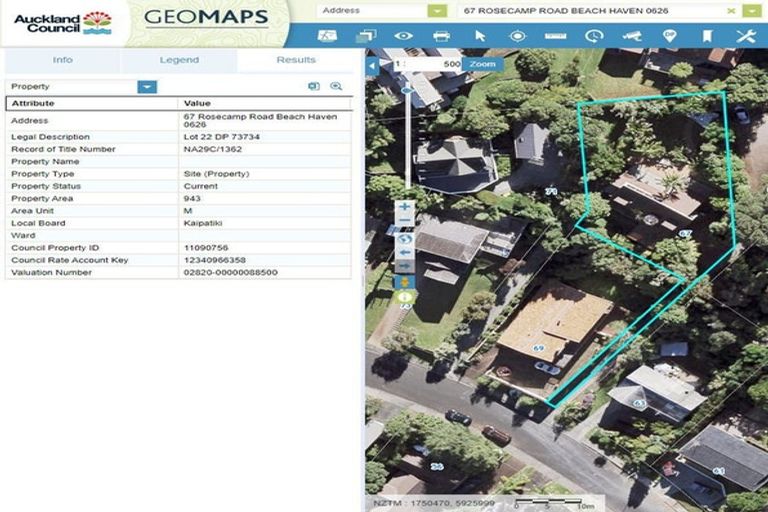768x512 pixels.
Task: Open the historic imagery clock tool
Action: pyautogui.click(x=594, y=36)
